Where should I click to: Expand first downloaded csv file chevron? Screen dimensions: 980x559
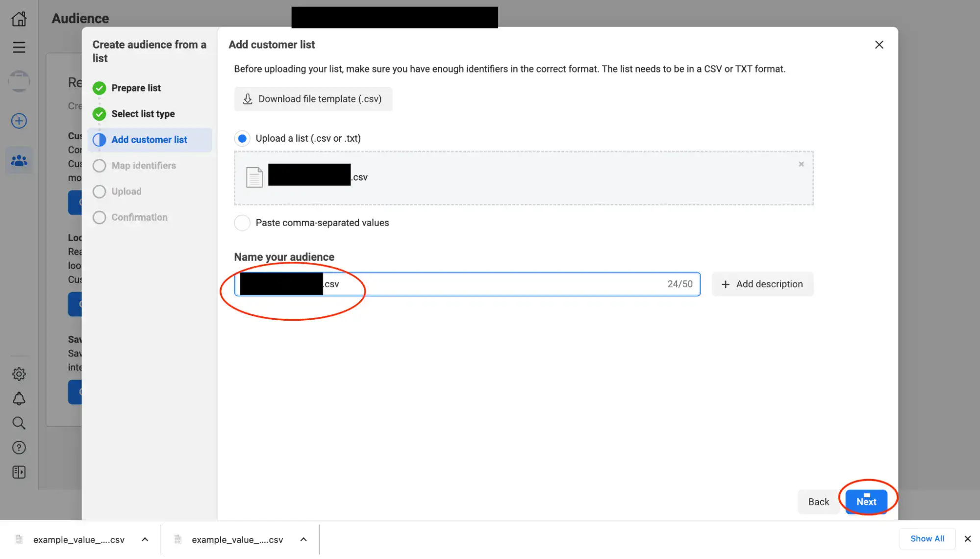145,539
